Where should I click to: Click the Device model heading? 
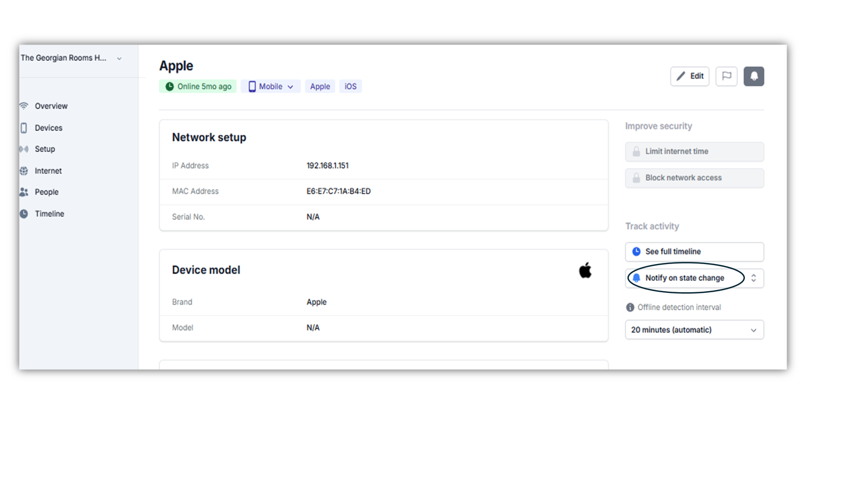(206, 270)
